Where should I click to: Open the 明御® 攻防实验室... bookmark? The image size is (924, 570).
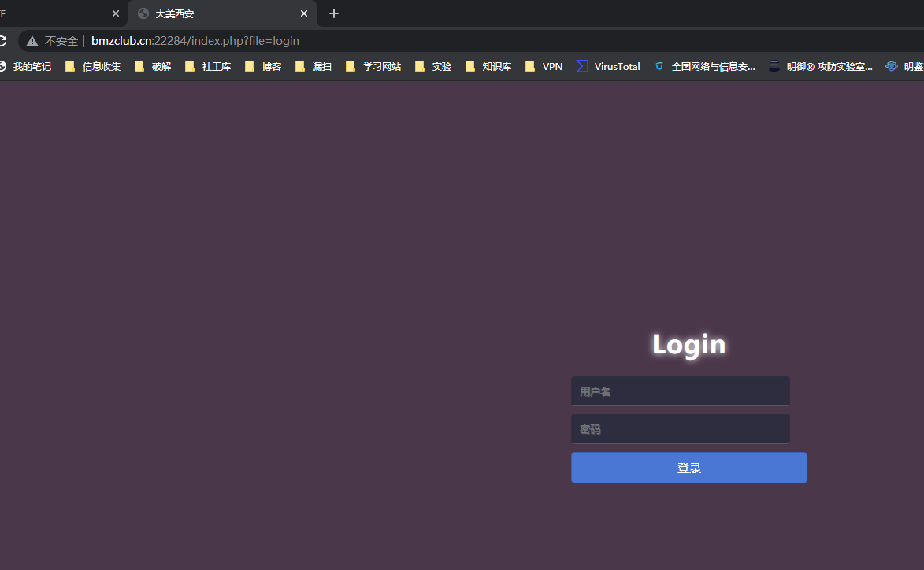click(x=821, y=67)
